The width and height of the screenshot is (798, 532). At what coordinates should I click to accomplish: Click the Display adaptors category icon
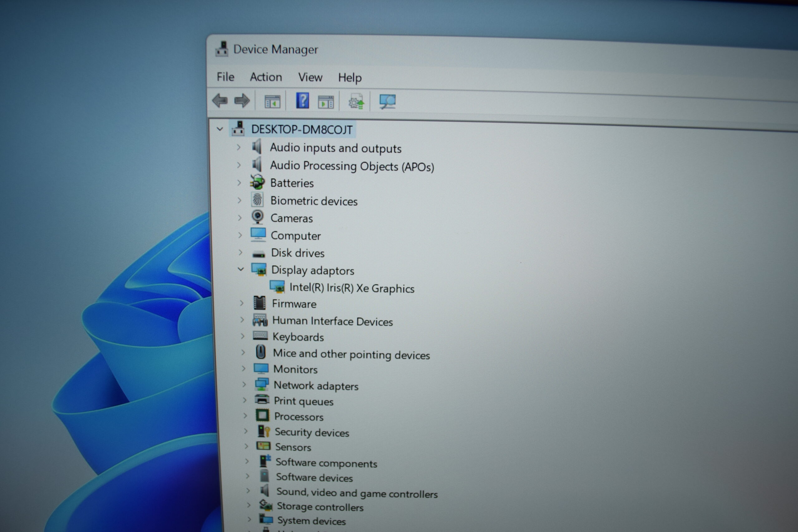[259, 270]
